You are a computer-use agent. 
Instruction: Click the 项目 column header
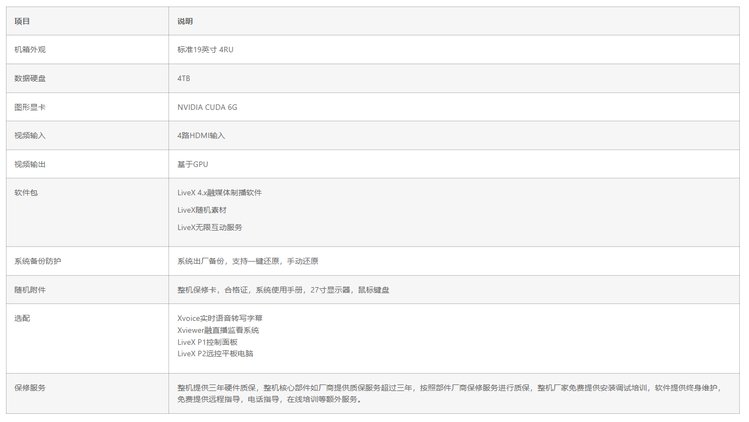[22, 20]
